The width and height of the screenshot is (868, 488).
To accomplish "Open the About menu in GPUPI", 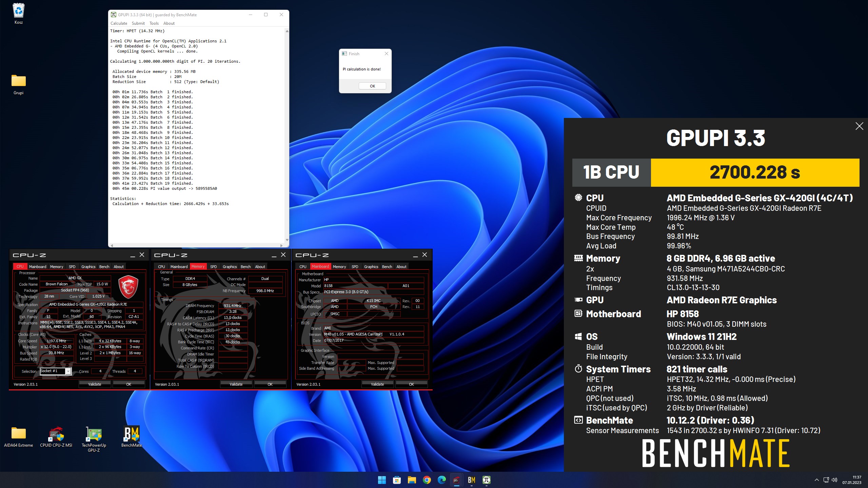I will (169, 23).
